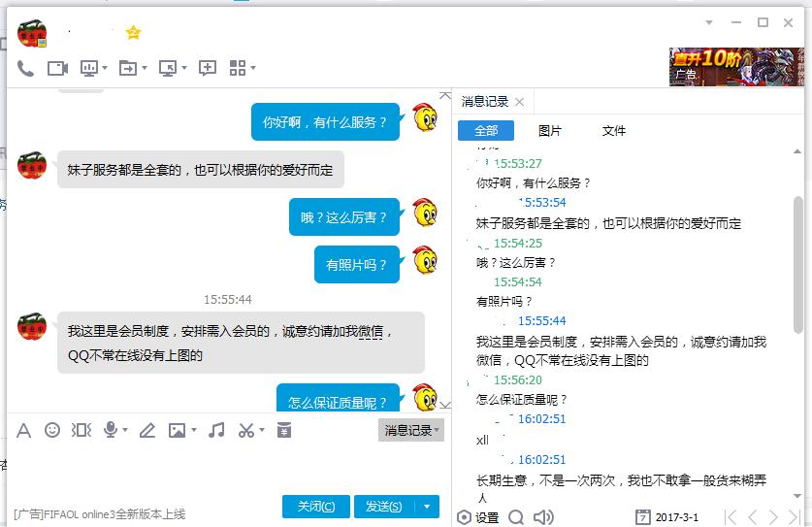The height and width of the screenshot is (527, 812).
Task: Start a video call with the camera icon
Action: coord(57,68)
